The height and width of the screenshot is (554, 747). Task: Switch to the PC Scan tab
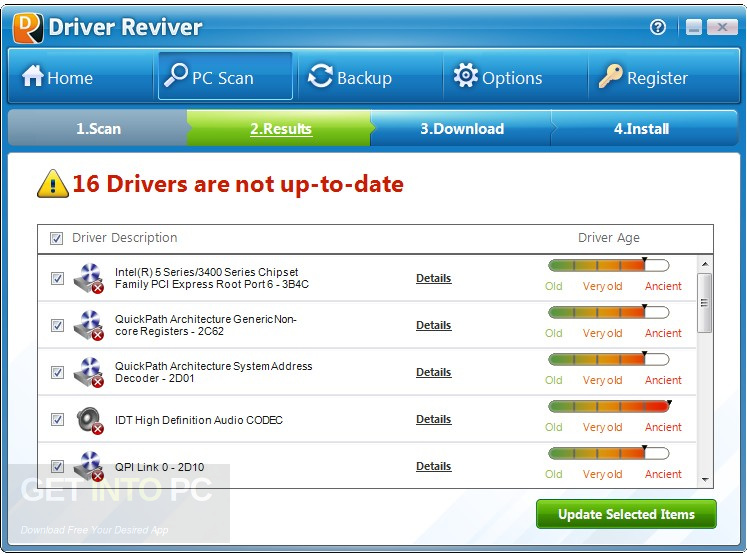point(225,76)
